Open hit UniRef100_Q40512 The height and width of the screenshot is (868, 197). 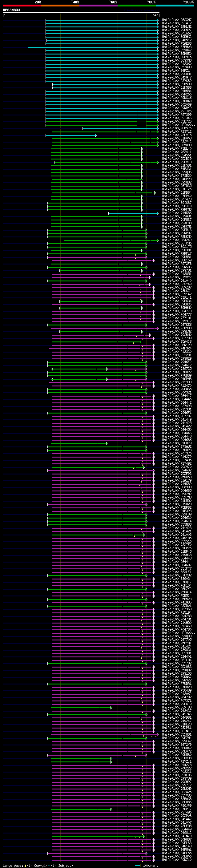tap(177, 40)
